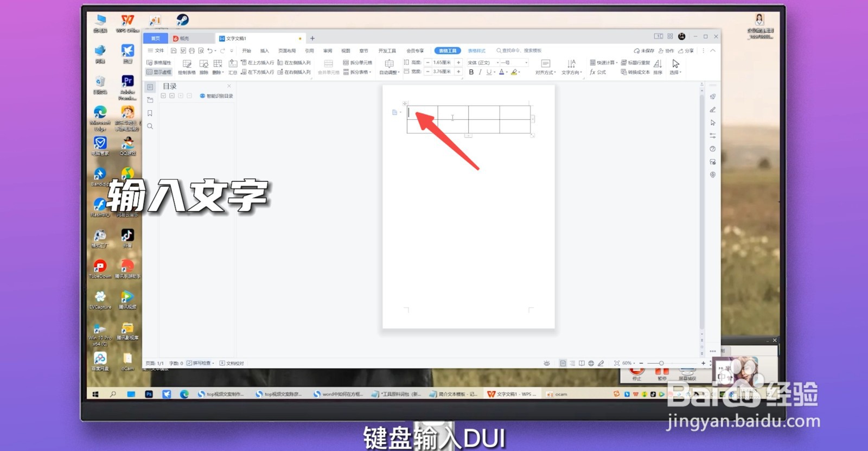
Task: Click the highlight color marker icon
Action: [514, 72]
